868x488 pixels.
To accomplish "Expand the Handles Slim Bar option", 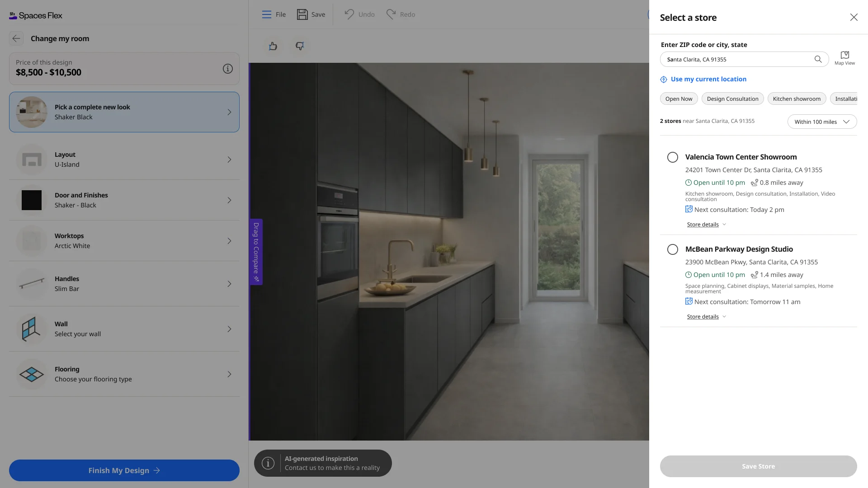I will 124,284.
